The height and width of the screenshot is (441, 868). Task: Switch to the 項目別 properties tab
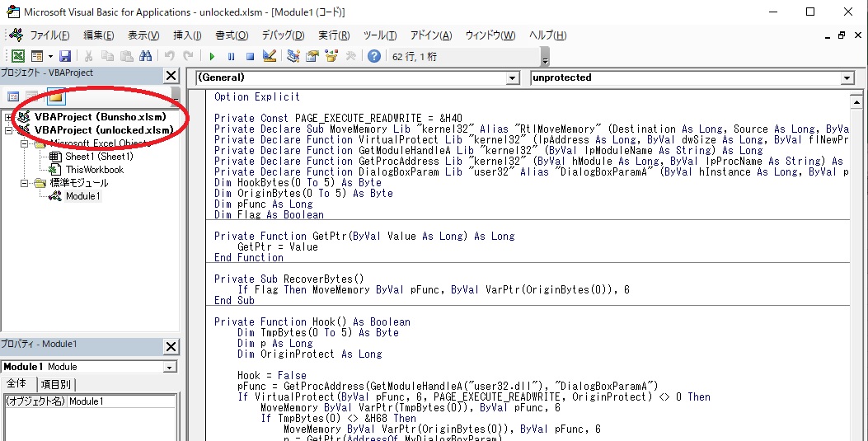(56, 384)
